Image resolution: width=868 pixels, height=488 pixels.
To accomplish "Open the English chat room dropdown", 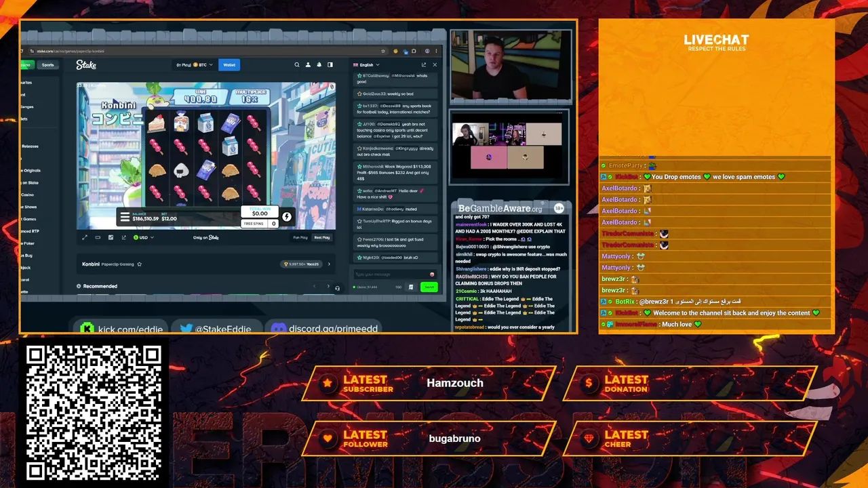I will pos(367,65).
